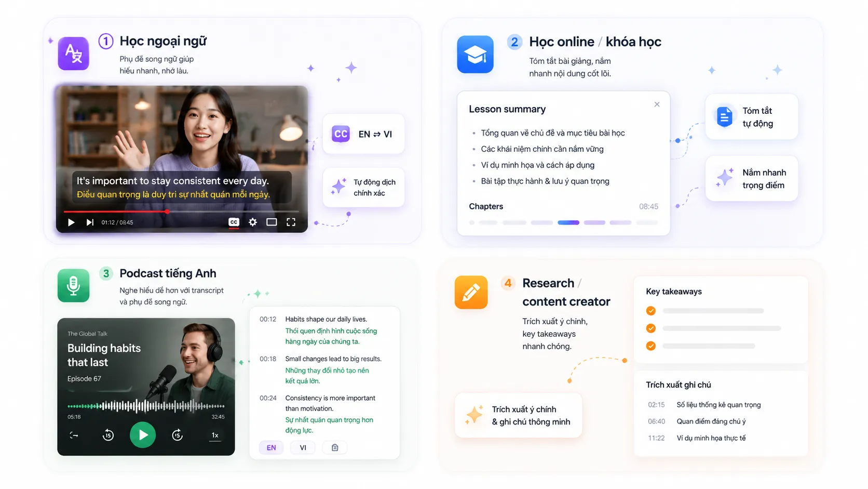Click line Small changes lead to big results
This screenshot has height=489, width=868.
333,359
